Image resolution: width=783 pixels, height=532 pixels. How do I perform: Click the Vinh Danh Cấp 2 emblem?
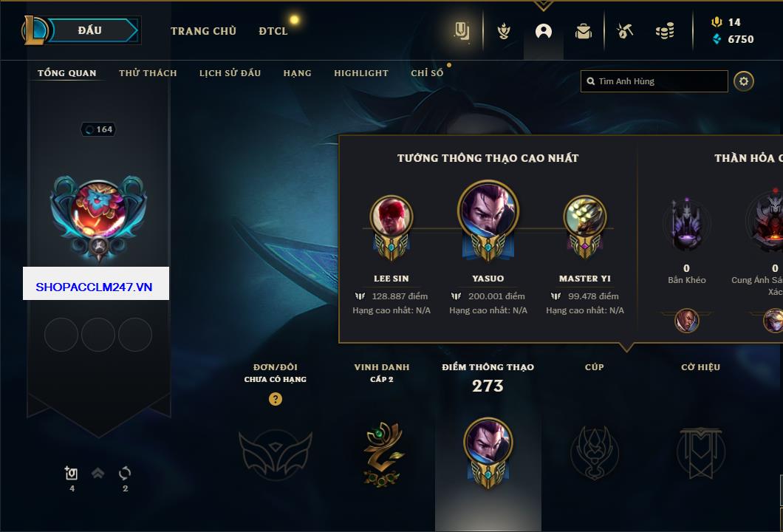click(382, 454)
